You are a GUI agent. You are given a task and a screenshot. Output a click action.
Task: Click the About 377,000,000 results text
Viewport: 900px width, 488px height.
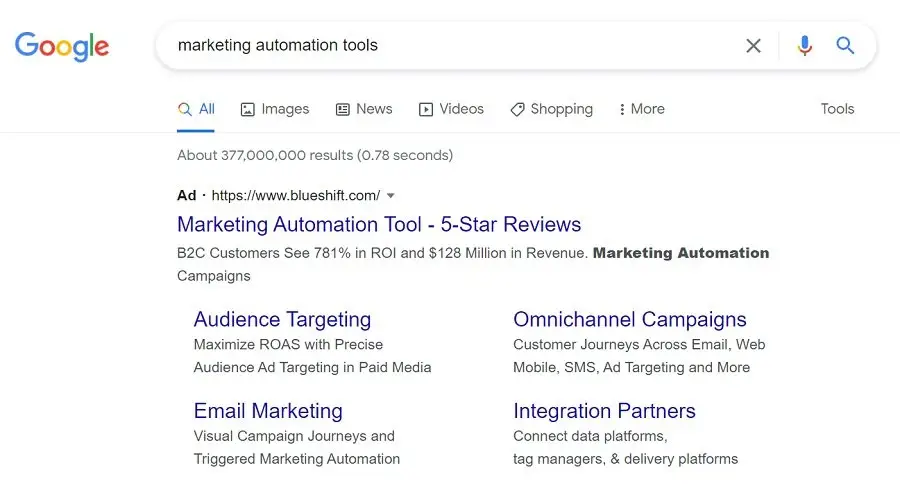[315, 155]
